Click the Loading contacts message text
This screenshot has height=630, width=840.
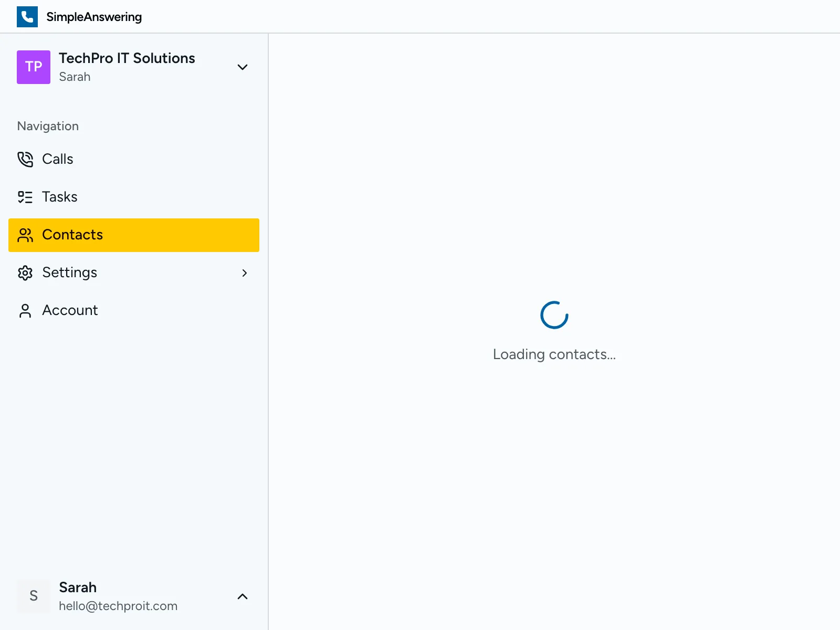pos(554,354)
